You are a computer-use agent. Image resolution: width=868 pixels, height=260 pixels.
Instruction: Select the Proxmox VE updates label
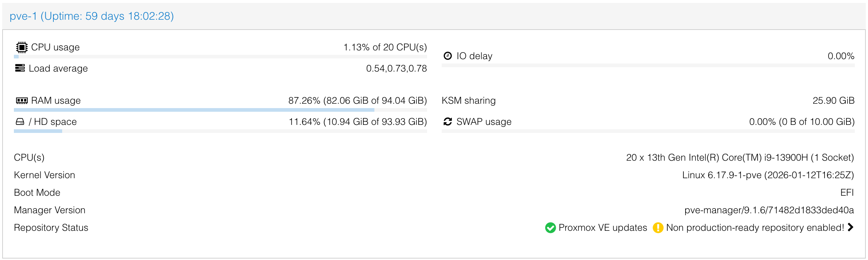tap(603, 227)
